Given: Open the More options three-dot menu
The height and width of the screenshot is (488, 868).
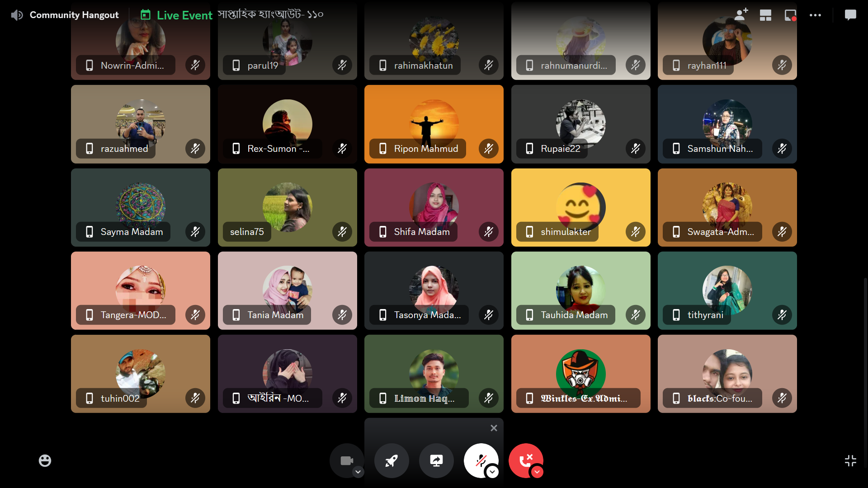Looking at the screenshot, I should point(815,15).
